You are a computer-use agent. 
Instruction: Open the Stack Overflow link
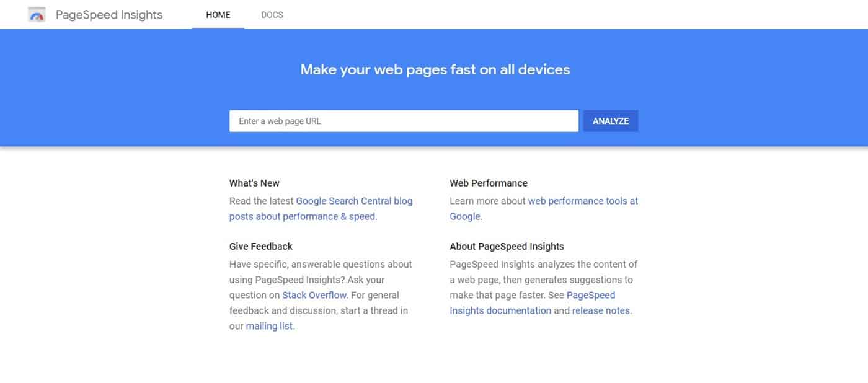[314, 294]
